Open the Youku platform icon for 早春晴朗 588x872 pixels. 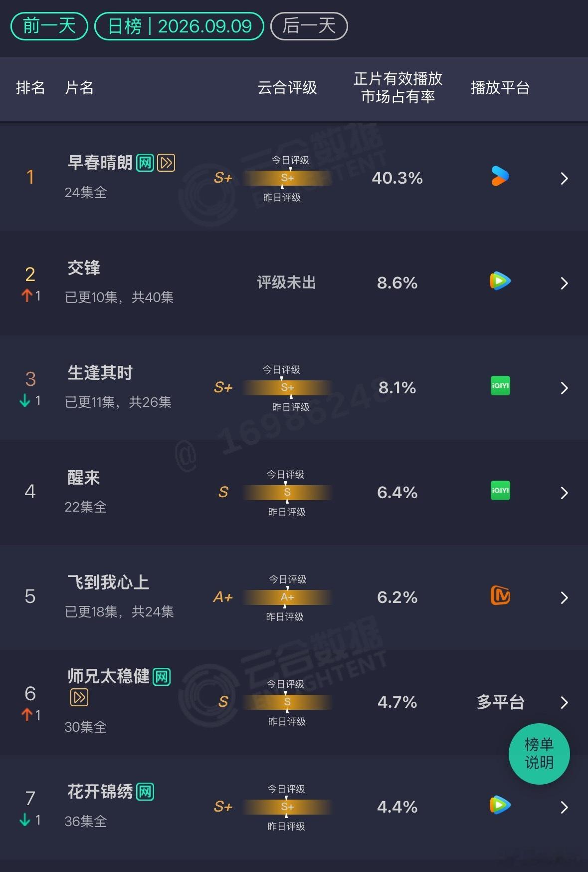click(500, 176)
